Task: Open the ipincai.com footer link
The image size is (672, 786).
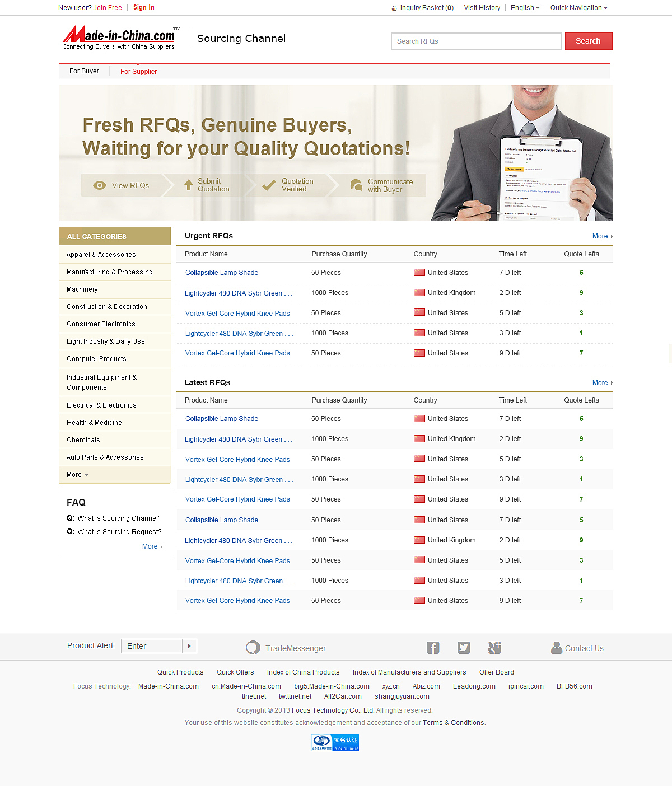Action: click(x=526, y=686)
